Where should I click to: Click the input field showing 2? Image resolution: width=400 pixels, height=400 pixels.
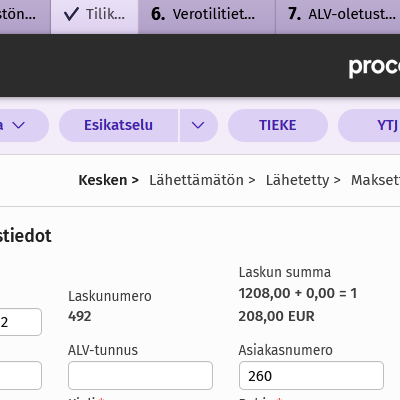coord(21,322)
